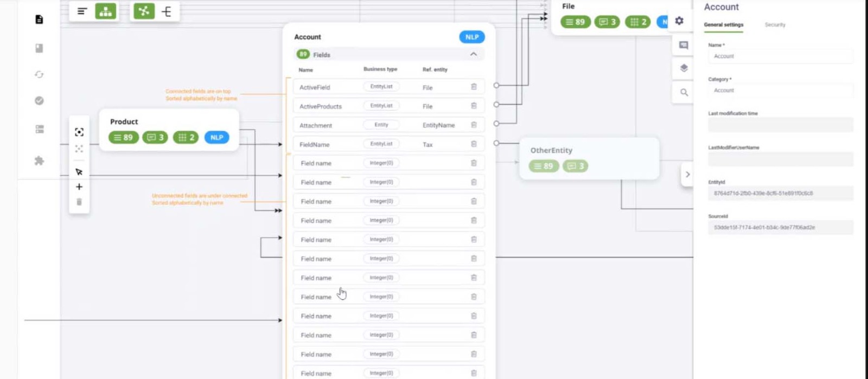Viewport: 868px width, 379px height.
Task: Click the 3 comments badge on File card
Action: 607,22
